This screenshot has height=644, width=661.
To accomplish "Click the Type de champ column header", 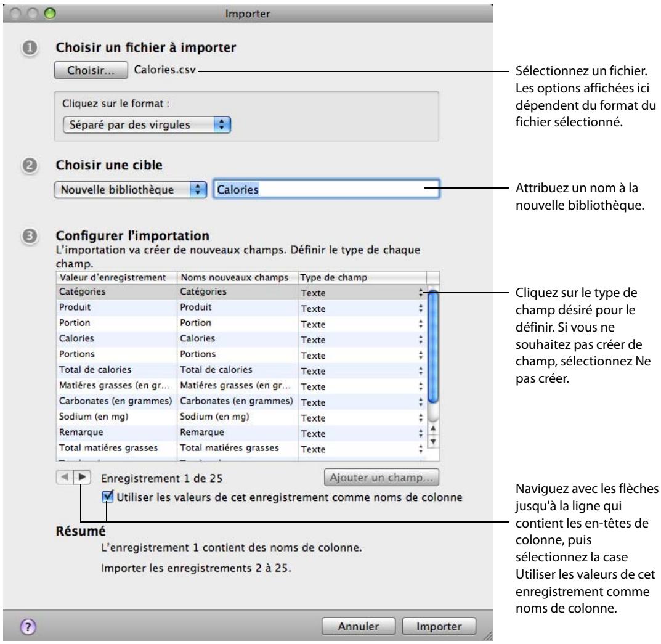I will (362, 277).
